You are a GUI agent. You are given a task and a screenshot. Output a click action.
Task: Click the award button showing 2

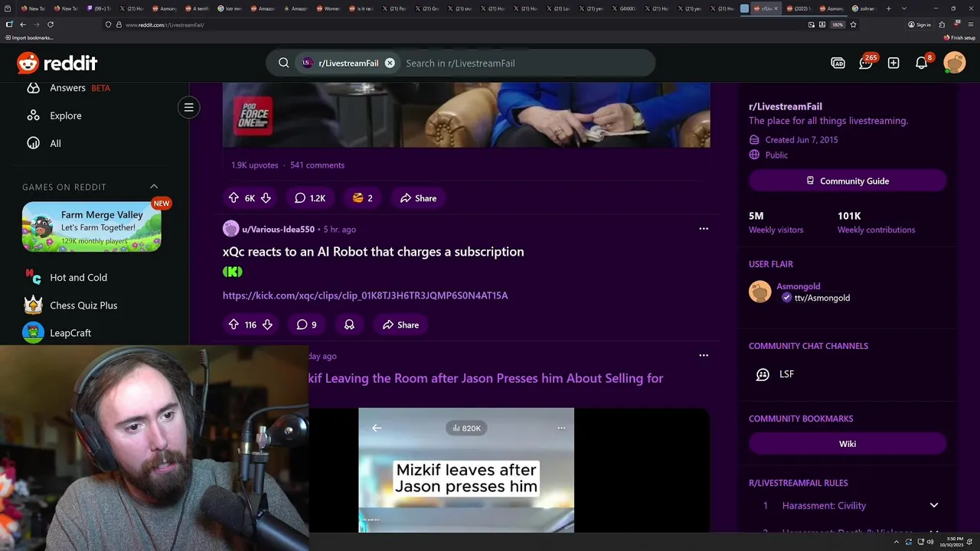coord(362,197)
